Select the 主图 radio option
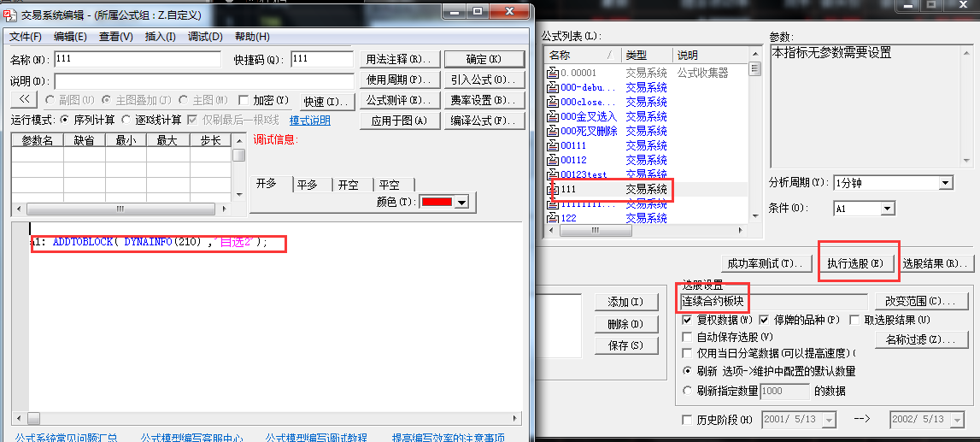The image size is (980, 442). click(183, 100)
